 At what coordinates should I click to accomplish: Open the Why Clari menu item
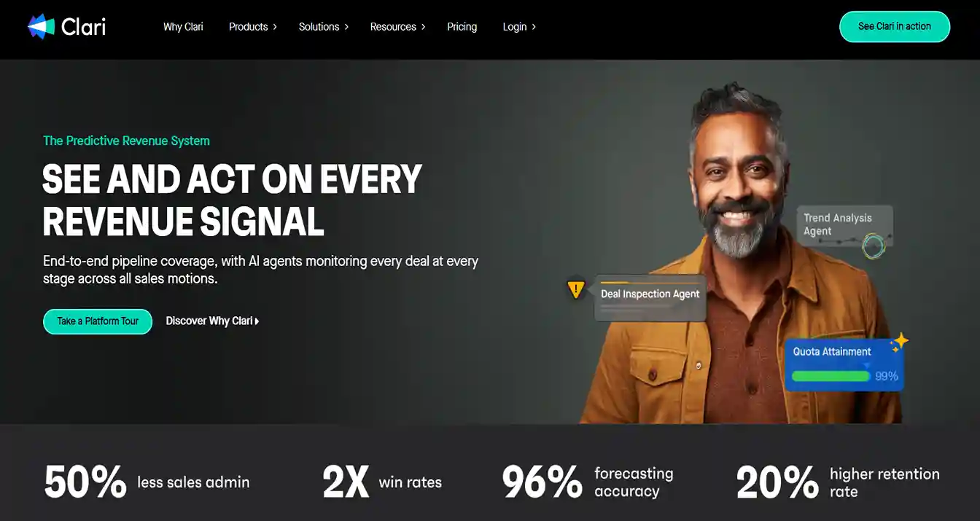(183, 27)
